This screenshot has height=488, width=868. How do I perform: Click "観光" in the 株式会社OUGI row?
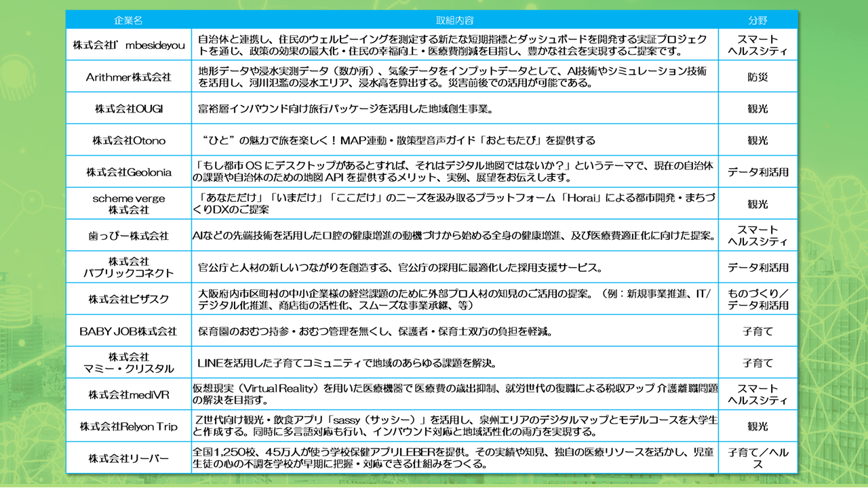click(x=758, y=108)
